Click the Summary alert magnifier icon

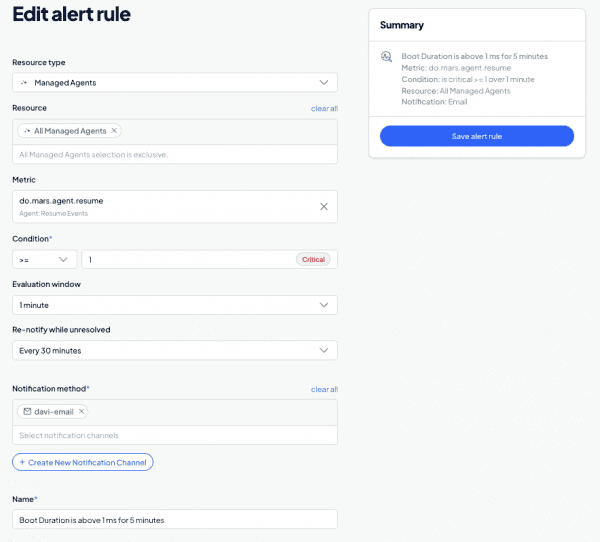coord(386,57)
